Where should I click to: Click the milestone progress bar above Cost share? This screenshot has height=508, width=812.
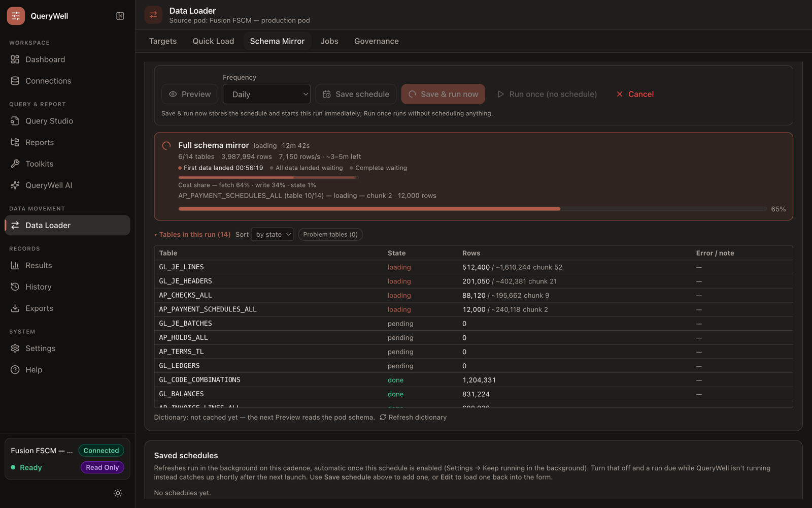pos(268,177)
